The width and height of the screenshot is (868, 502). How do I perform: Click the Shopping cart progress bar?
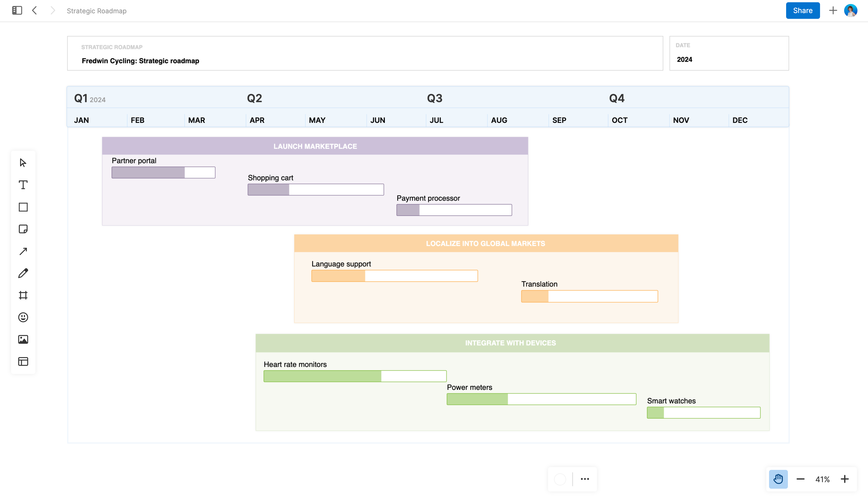(315, 189)
